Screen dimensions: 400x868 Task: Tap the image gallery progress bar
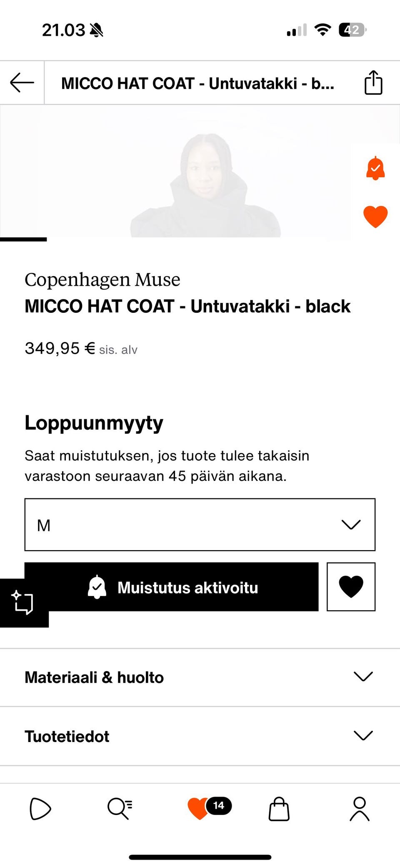pos(23,239)
